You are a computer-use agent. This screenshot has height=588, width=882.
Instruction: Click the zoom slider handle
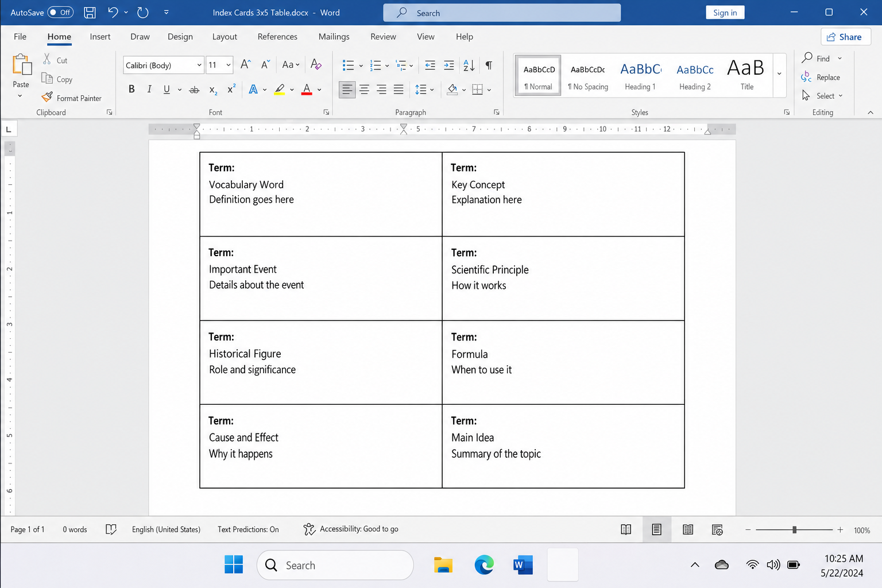click(794, 529)
